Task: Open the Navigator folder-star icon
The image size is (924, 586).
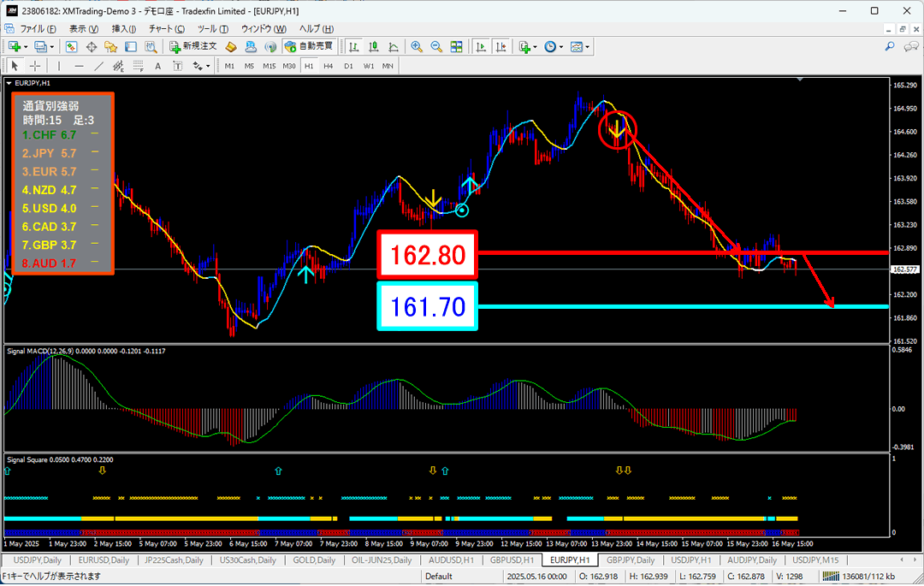Action: click(110, 46)
